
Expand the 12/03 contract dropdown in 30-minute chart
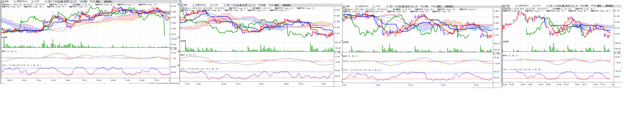[x=387, y=6]
